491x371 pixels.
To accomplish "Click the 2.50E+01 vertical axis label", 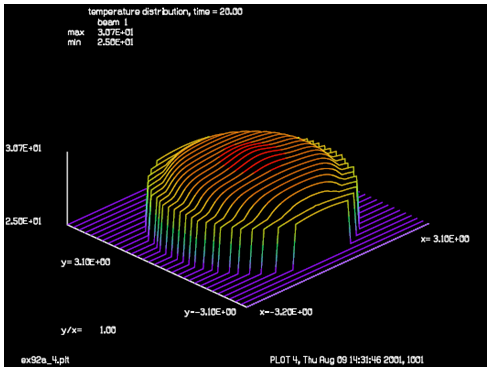I will 23,221.
